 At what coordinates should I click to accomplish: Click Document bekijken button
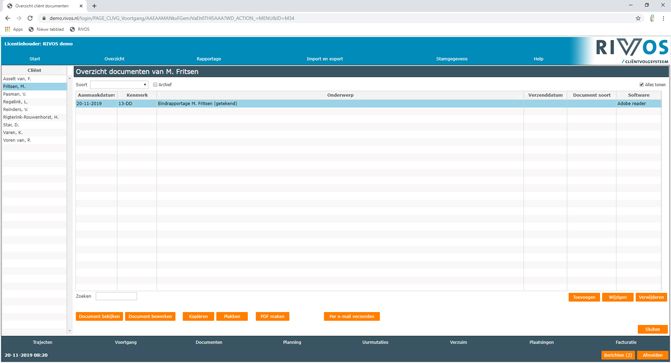(x=99, y=316)
